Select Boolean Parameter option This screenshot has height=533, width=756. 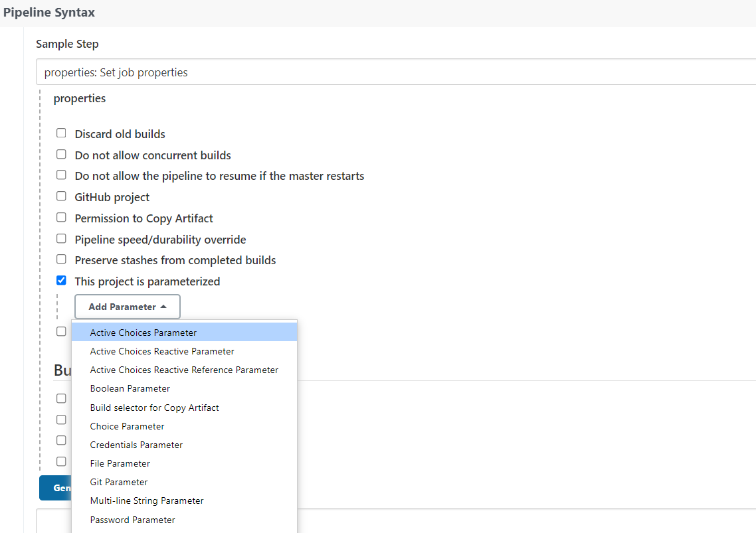(130, 388)
